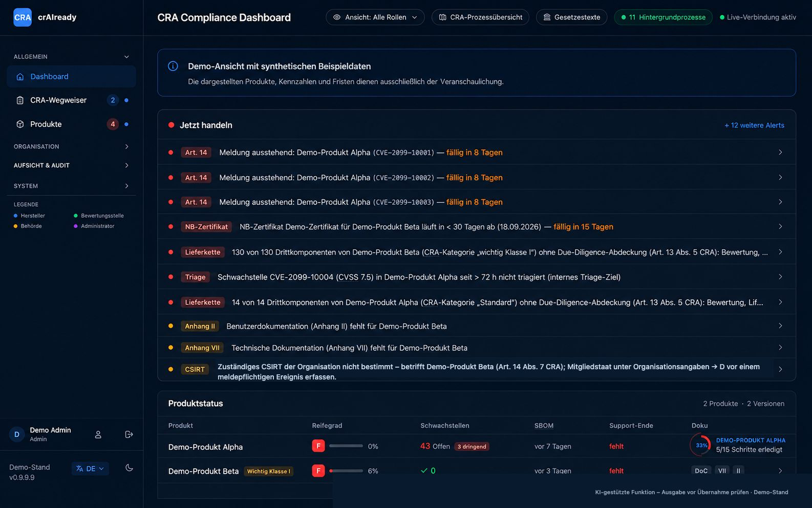Open chevron for Triage CVE-2099-10004 alert
This screenshot has height=508, width=812.
click(x=780, y=277)
